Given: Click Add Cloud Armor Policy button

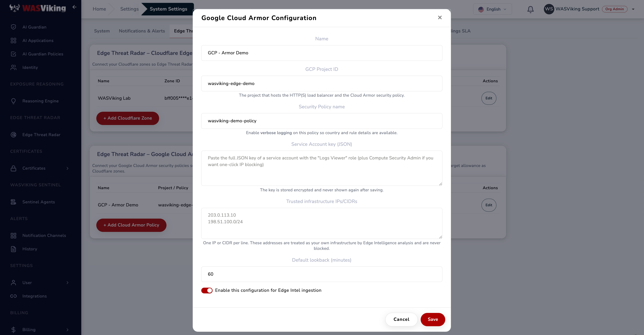Looking at the screenshot, I should tap(131, 225).
